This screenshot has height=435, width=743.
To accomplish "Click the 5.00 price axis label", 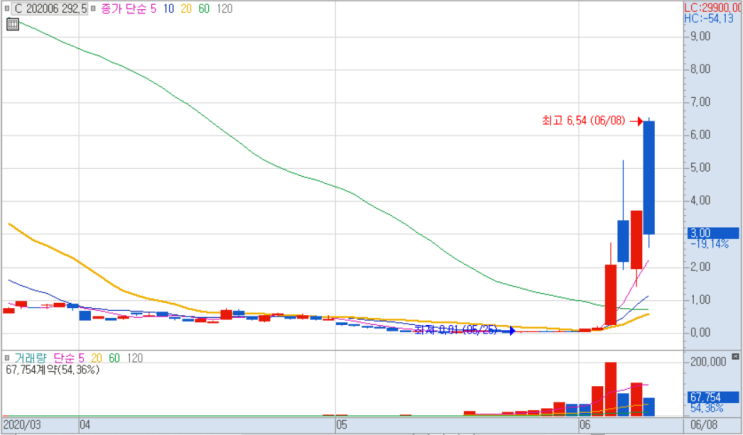I will click(x=700, y=168).
